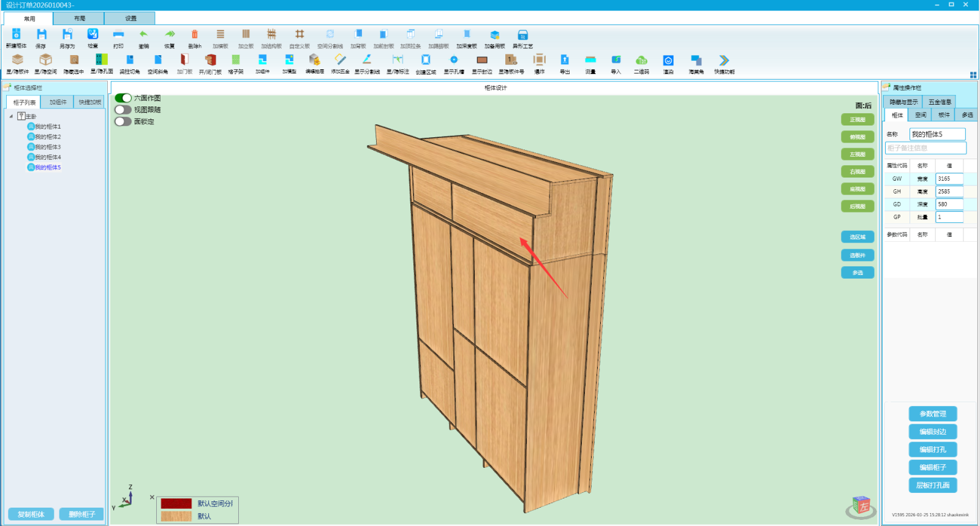980x526 pixels.
Task: Open the 二维码 (QR code) tool
Action: click(x=641, y=60)
